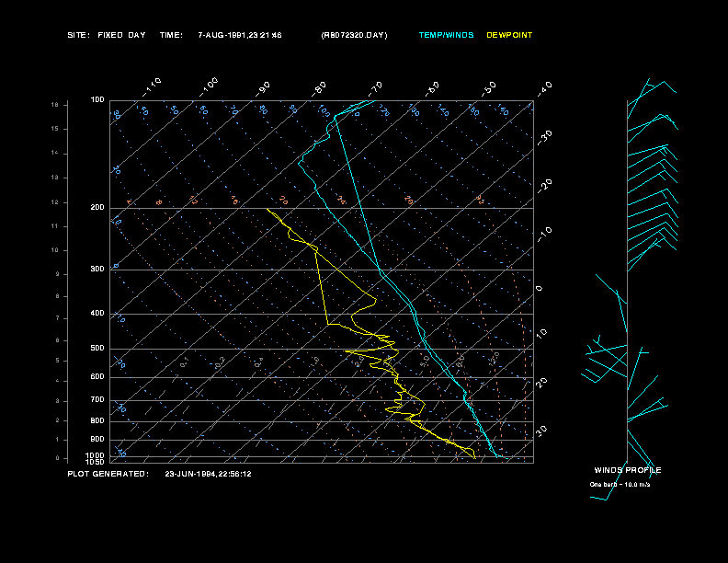Click the 900 pressure level label
This screenshot has height=563, width=728.
coord(97,440)
